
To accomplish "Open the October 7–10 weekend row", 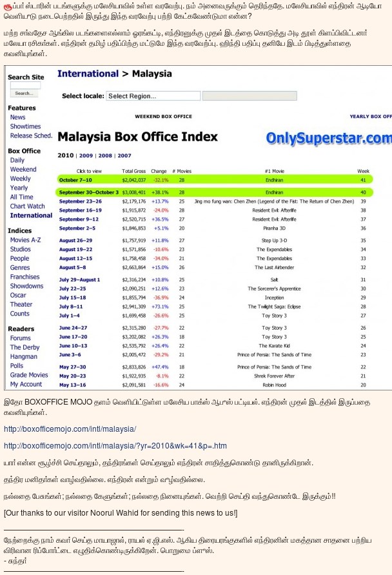I will point(75,179).
